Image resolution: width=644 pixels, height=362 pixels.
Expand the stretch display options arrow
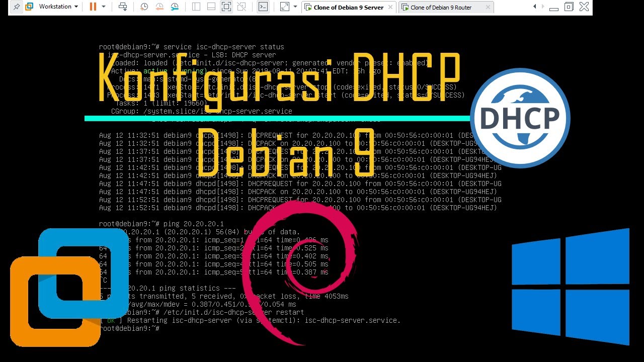click(x=295, y=7)
